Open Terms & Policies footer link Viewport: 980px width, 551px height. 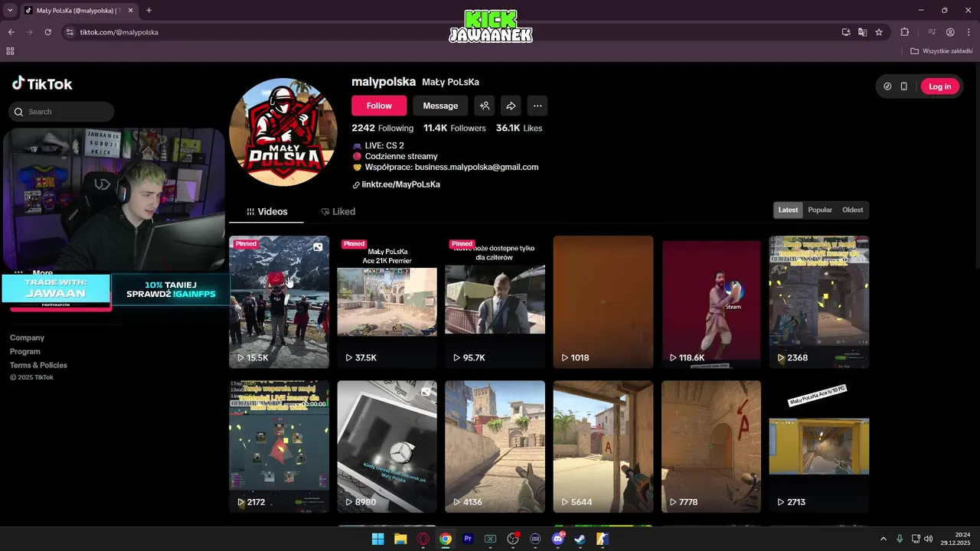pos(38,365)
